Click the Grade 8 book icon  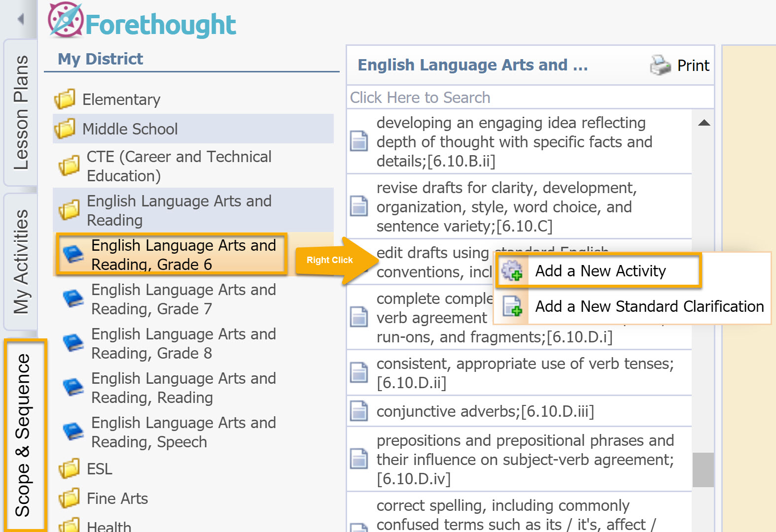tap(73, 343)
